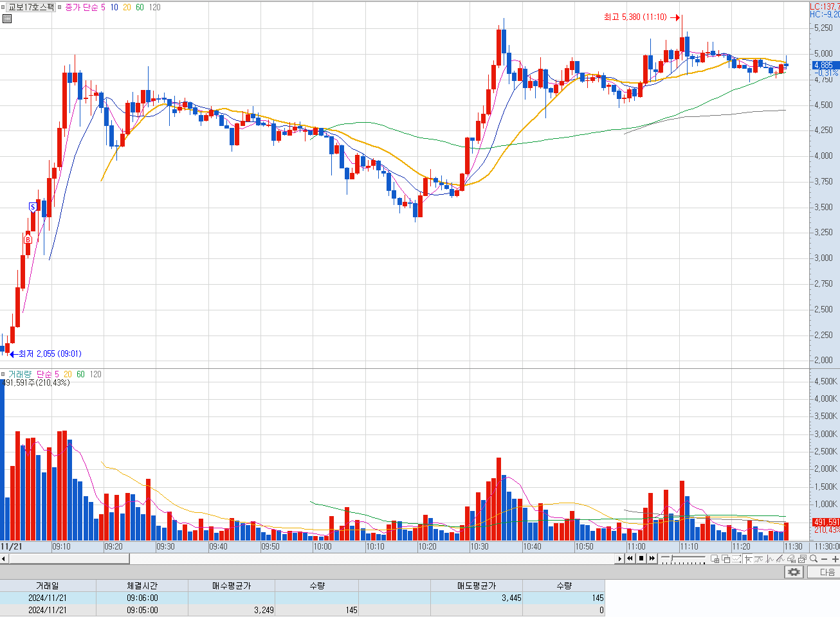Click the 최고 5,380 (11:10) high label
This screenshot has width=840, height=617.
[635, 17]
